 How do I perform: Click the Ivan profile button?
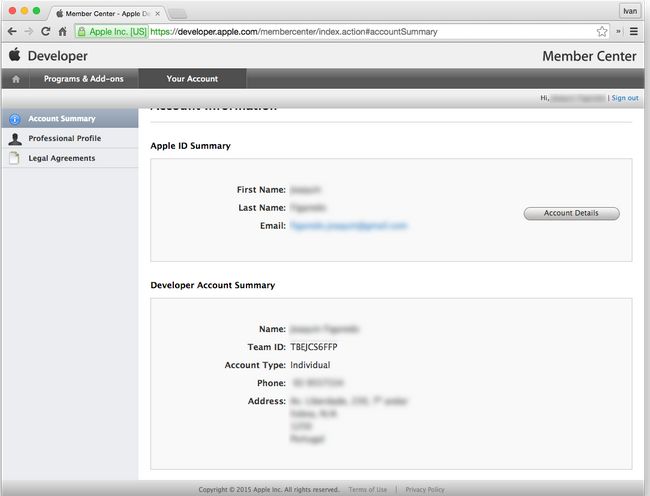630,11
